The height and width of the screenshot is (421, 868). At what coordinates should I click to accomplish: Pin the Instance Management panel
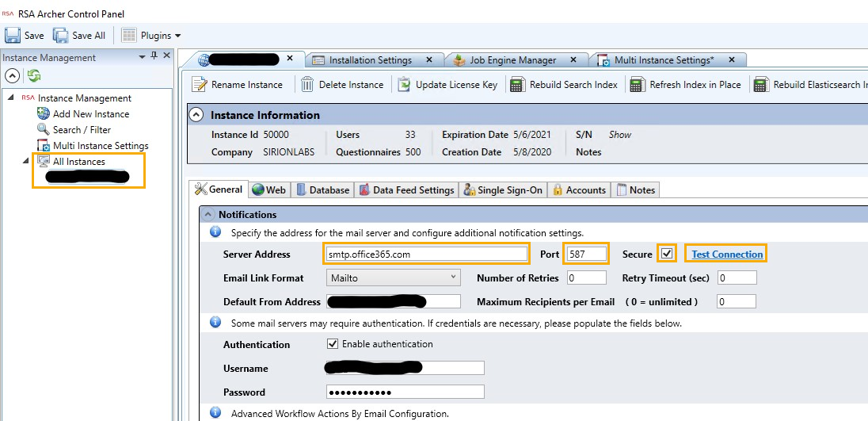154,56
